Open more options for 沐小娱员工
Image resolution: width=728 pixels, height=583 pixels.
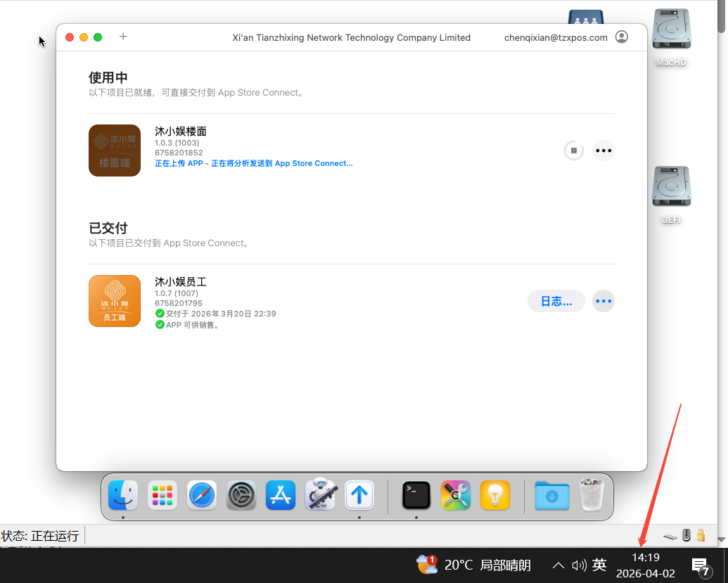(x=603, y=301)
